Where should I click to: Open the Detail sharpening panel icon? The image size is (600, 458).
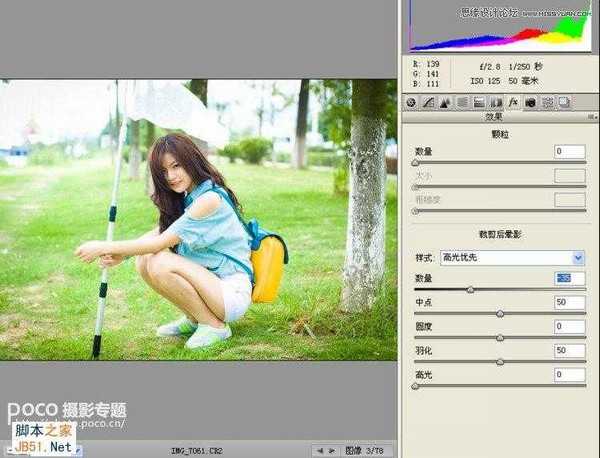click(x=445, y=102)
